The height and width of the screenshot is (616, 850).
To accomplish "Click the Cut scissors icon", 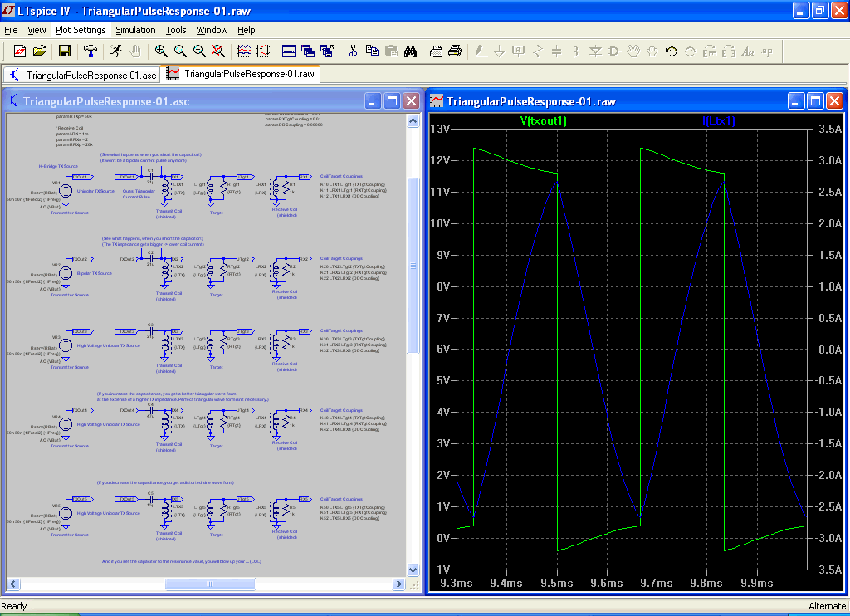I will pyautogui.click(x=353, y=51).
